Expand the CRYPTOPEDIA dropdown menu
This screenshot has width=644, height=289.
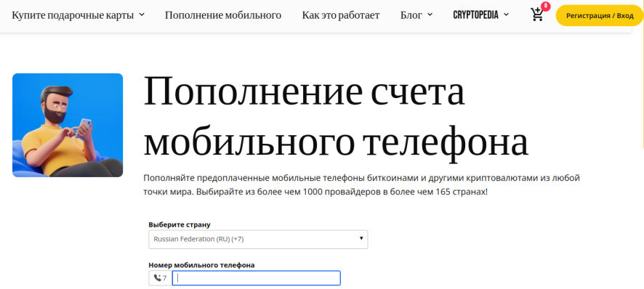(481, 15)
